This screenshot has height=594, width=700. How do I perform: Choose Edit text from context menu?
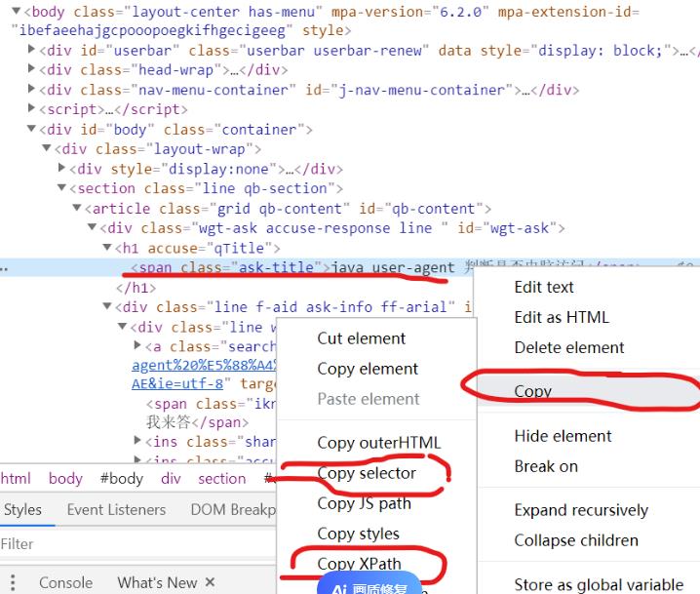pos(544,287)
